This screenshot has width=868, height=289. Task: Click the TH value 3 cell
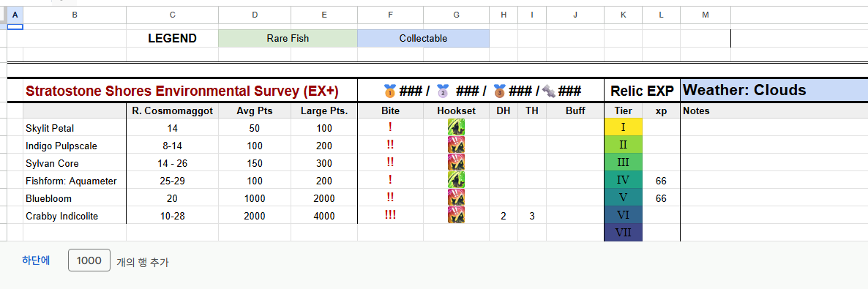(x=532, y=216)
